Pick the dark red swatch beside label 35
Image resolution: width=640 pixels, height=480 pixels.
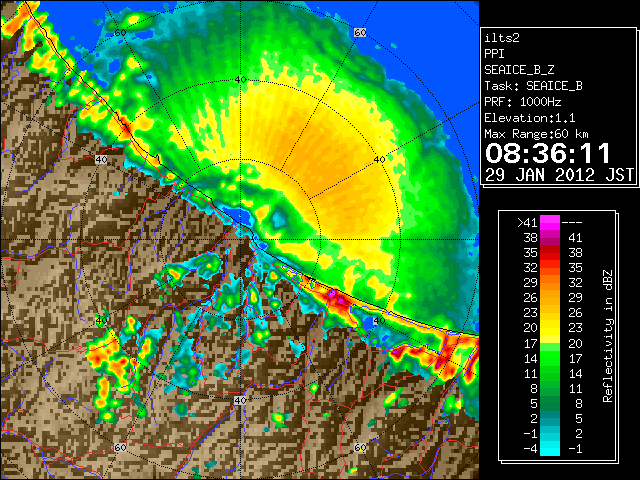(x=550, y=249)
